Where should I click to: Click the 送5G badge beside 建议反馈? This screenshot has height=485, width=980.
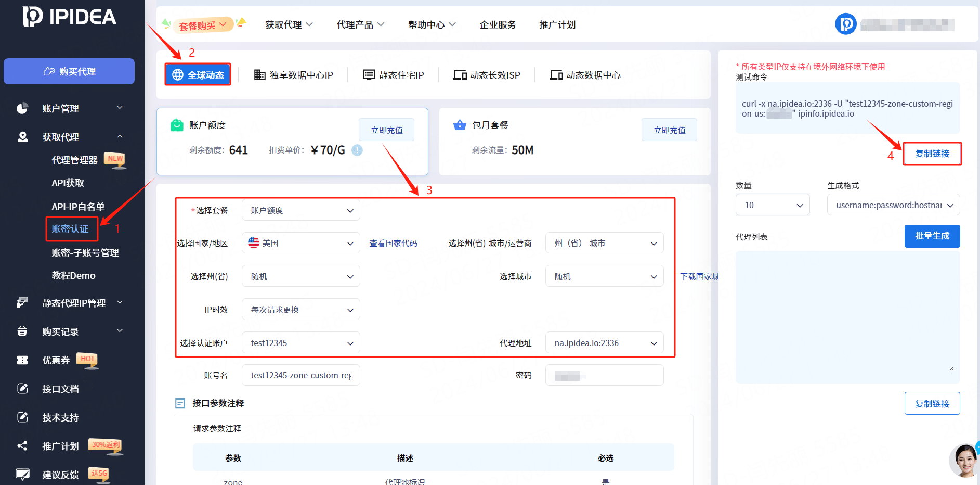[x=99, y=474]
